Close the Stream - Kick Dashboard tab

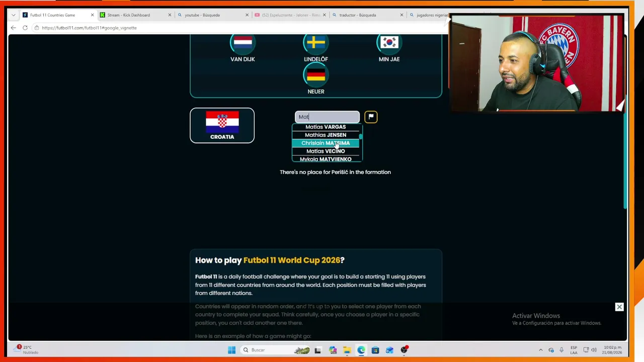(170, 15)
